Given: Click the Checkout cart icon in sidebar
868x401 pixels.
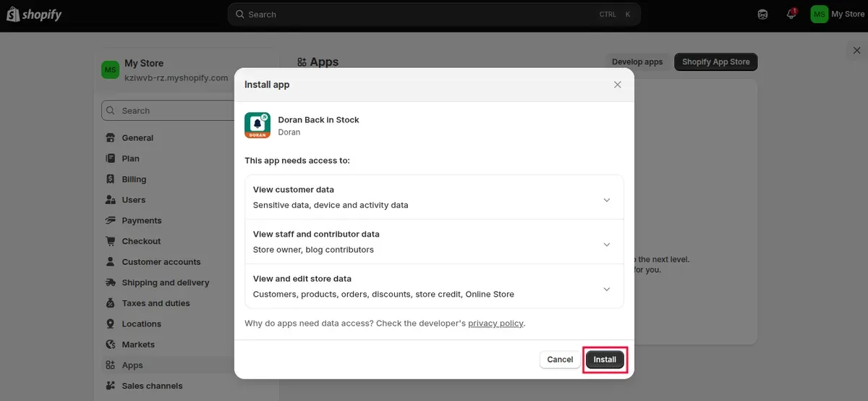Looking at the screenshot, I should [111, 241].
